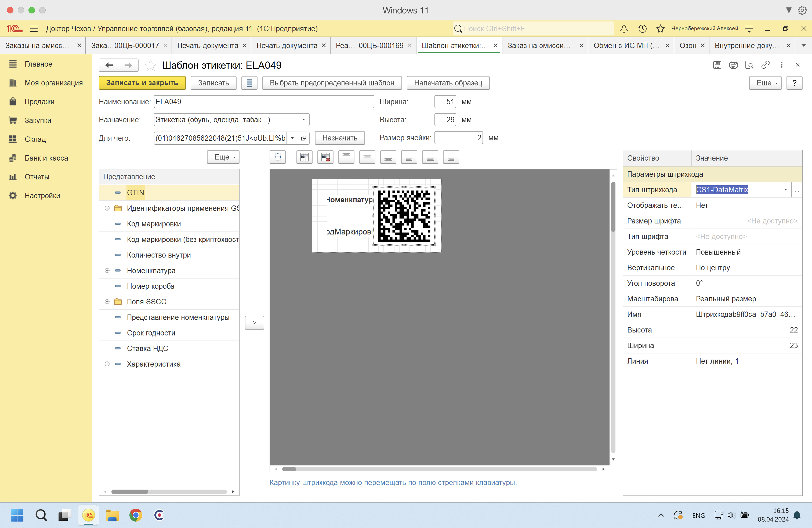Open Продажи section in sidebar
Viewport: 812px width, 528px height.
pos(39,102)
